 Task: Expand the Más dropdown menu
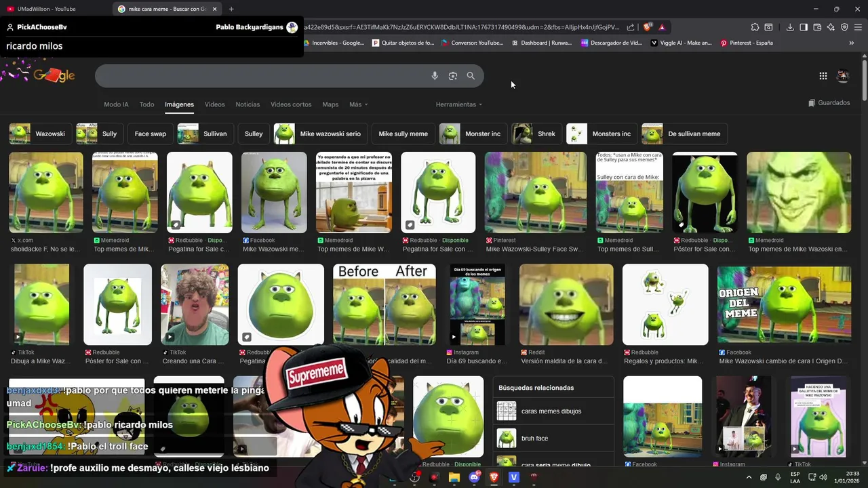(358, 104)
